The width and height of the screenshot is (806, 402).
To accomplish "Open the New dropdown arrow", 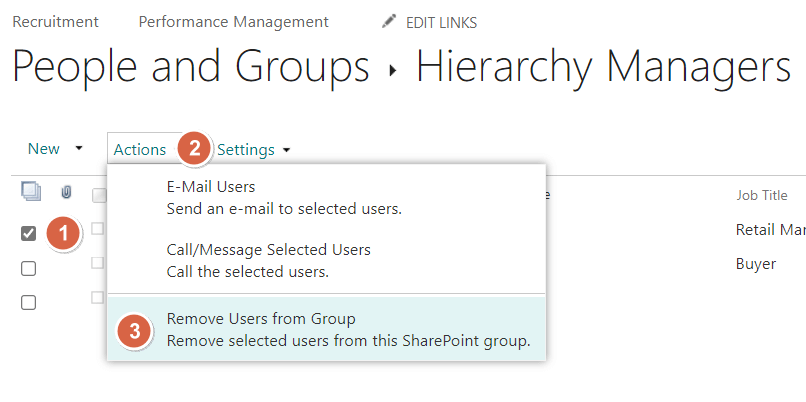I will (79, 149).
